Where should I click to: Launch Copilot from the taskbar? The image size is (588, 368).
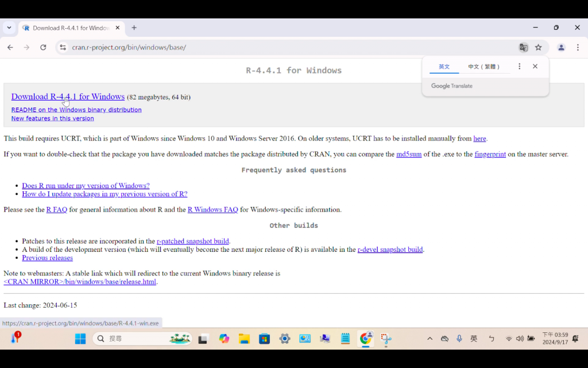(x=224, y=339)
